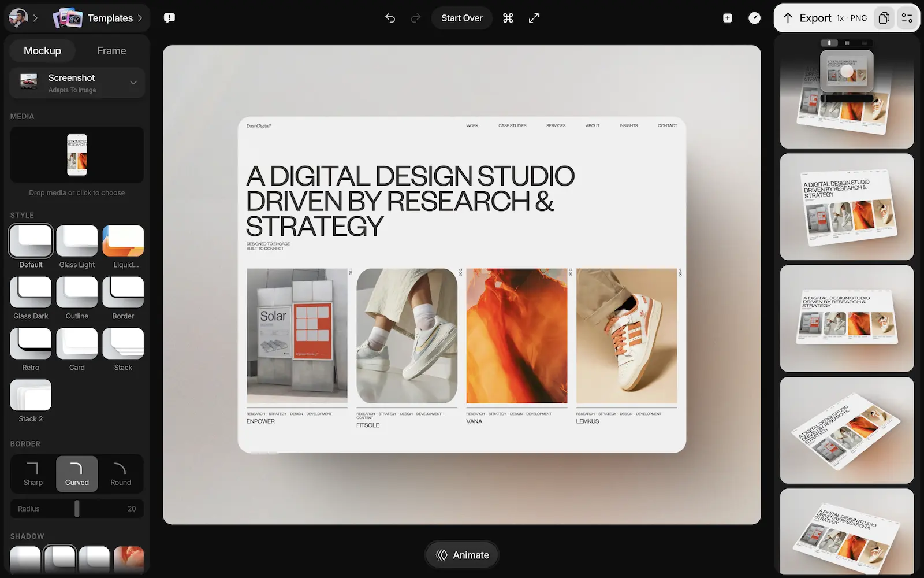
Task: Select the Round border style
Action: 121,474
